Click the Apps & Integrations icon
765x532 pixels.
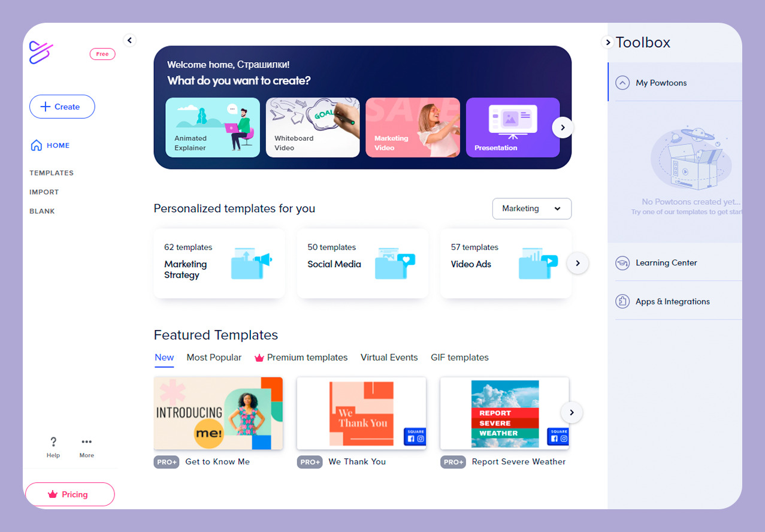tap(623, 301)
